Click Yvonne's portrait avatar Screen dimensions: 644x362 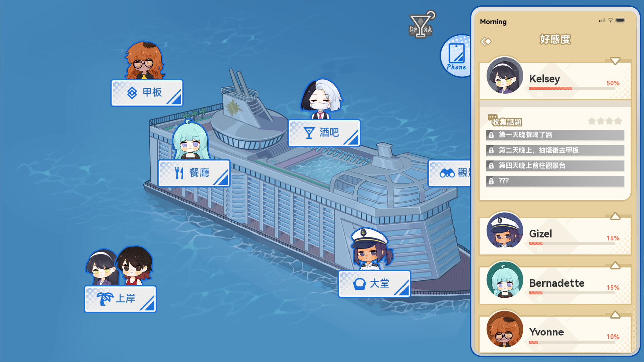pyautogui.click(x=504, y=329)
